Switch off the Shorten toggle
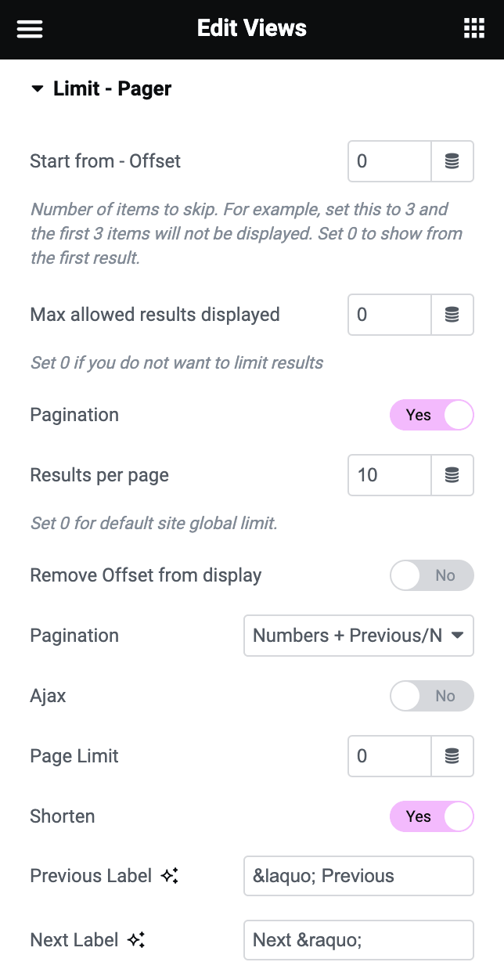This screenshot has height=980, width=504. (432, 816)
